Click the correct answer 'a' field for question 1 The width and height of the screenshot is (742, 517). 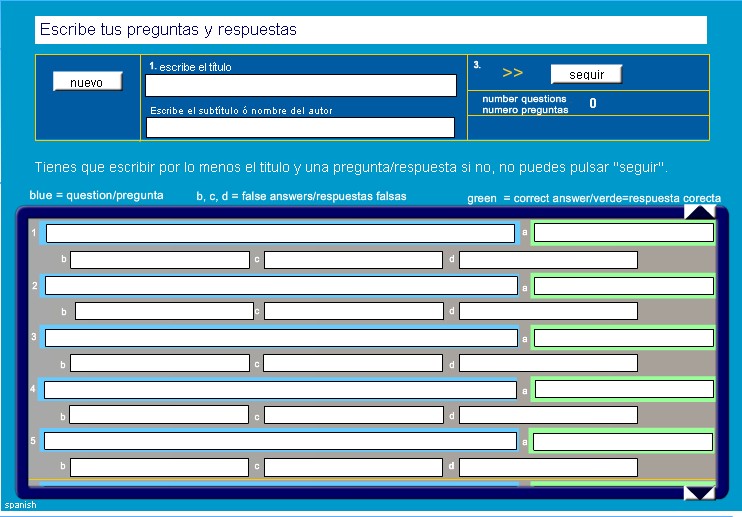pos(624,233)
